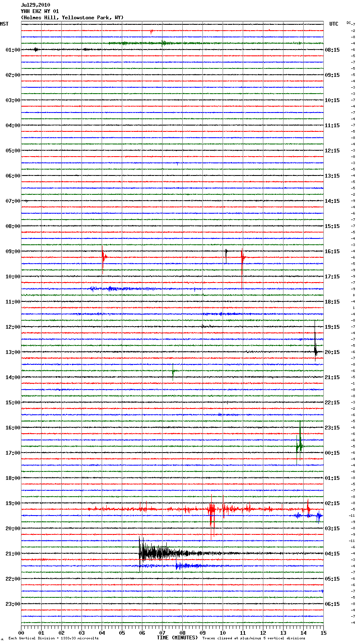This screenshot has width=357, height=644.
Task: Select the 19:00 MST row label
Action: [13, 503]
